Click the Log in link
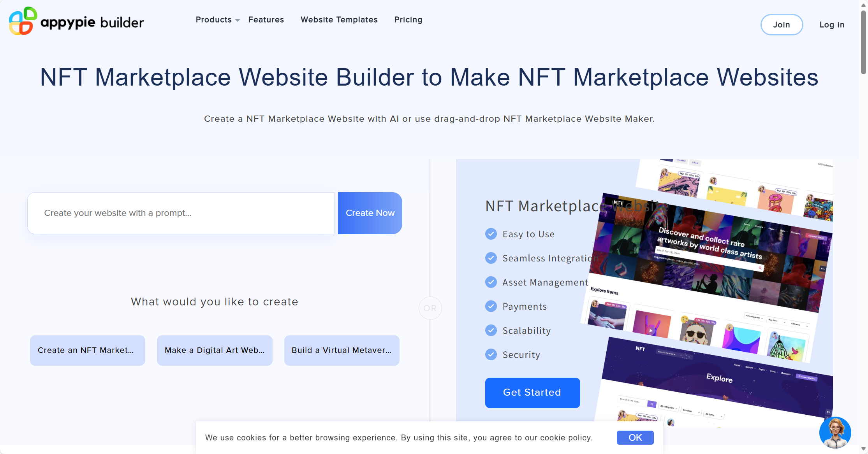This screenshot has height=454, width=868. pos(832,25)
